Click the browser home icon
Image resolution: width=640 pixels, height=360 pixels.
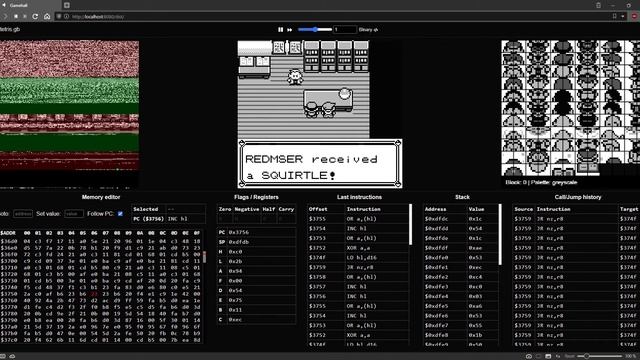47,16
